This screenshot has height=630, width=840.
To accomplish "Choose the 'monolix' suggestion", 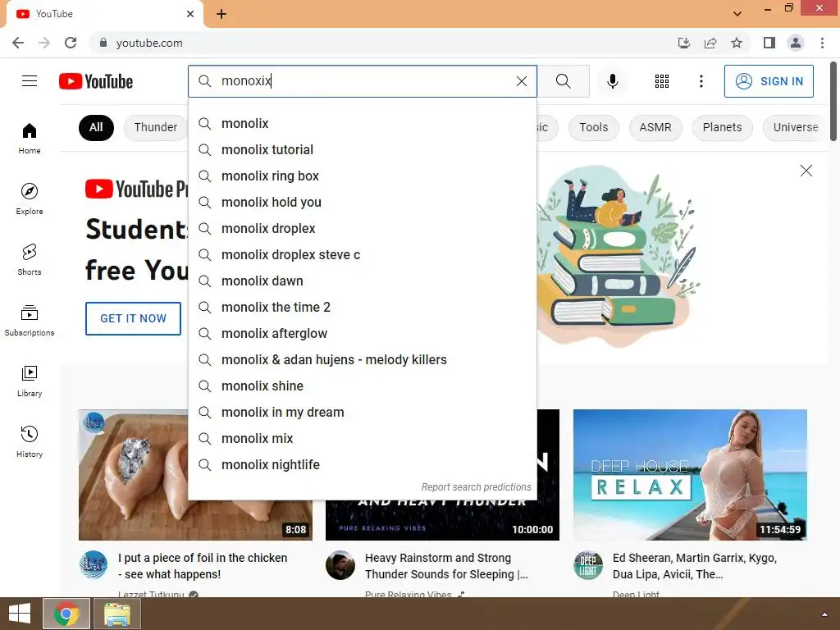I will pos(362,123).
